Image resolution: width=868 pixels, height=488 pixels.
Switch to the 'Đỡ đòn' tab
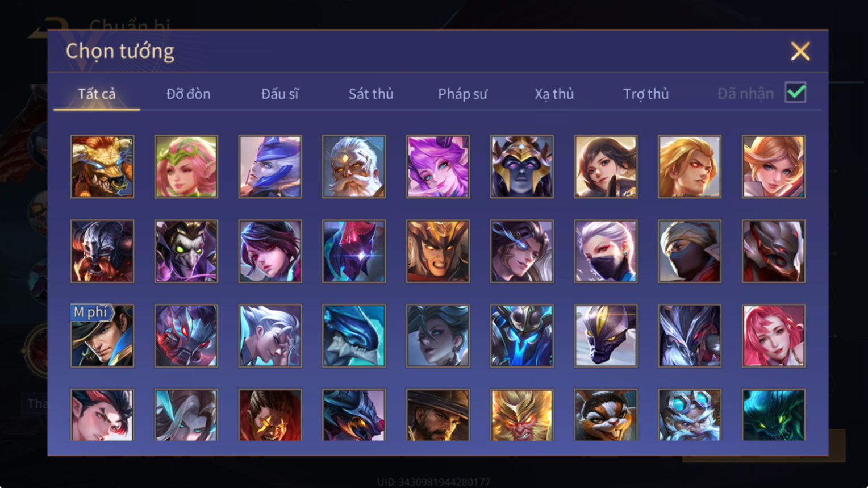[188, 94]
